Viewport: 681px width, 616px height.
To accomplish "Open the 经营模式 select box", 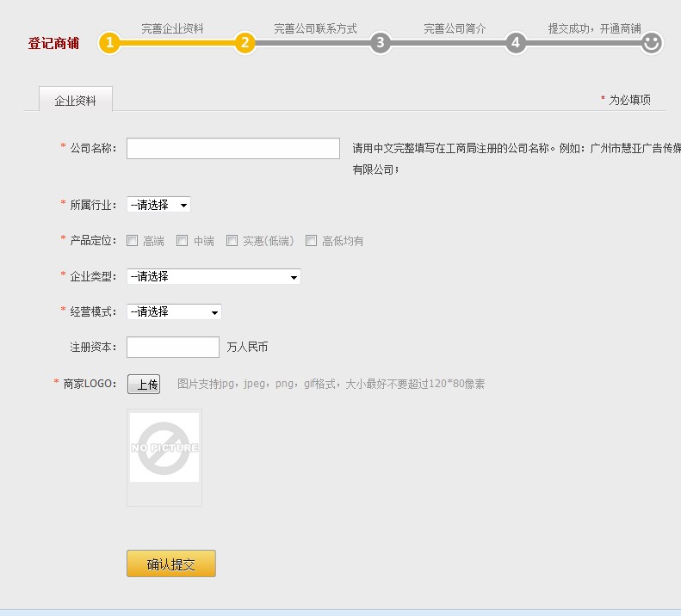I will 174,311.
